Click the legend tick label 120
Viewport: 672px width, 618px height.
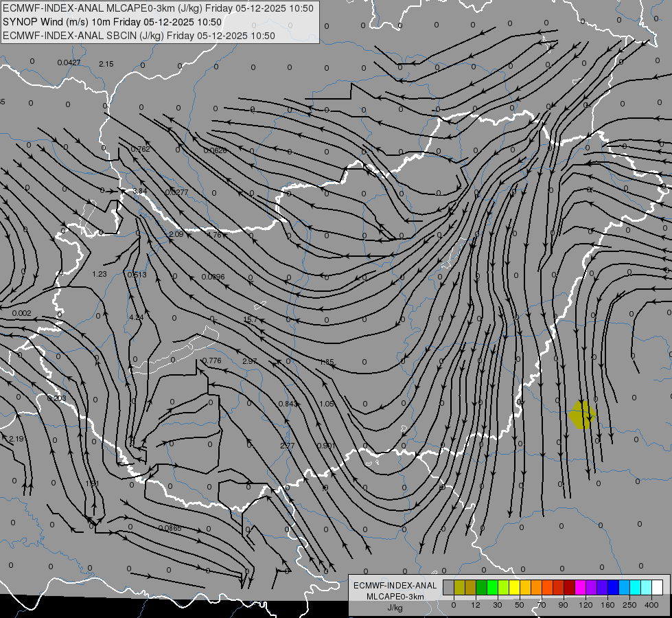(586, 605)
